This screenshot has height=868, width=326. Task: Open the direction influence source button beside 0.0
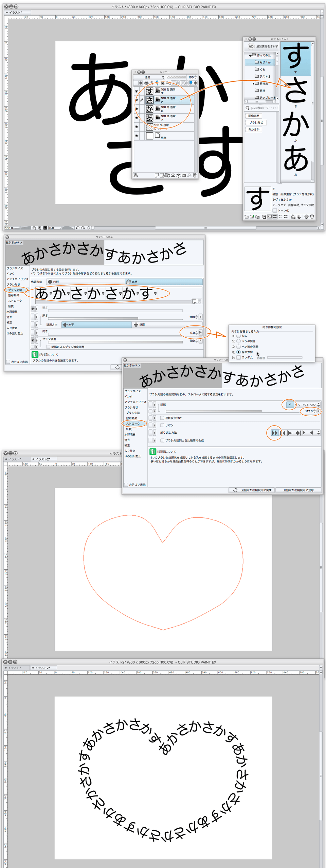(200, 333)
